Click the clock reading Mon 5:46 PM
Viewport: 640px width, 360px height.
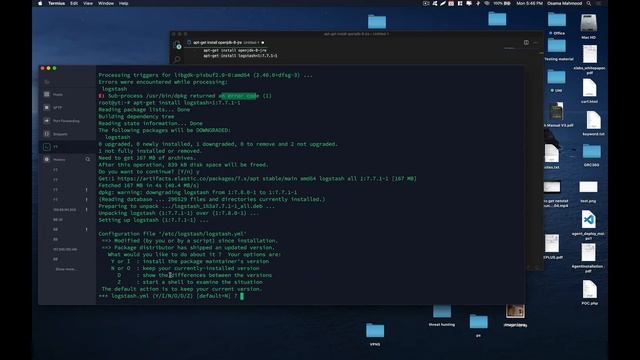[529, 3]
